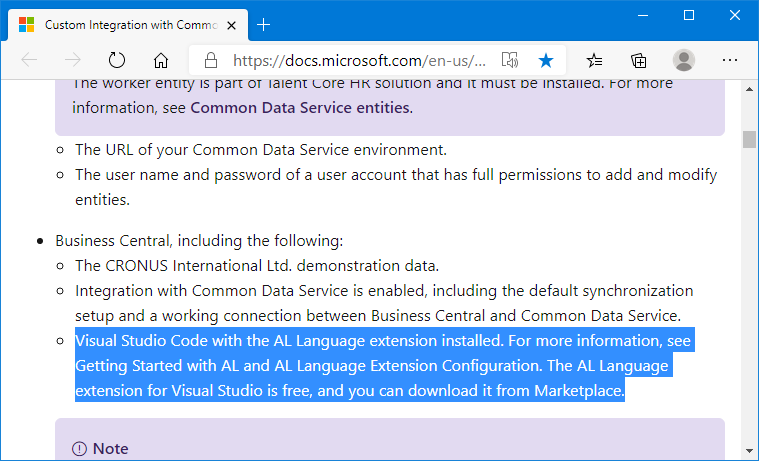This screenshot has width=759, height=461.
Task: Close the Custom Integration tab
Action: tap(232, 25)
